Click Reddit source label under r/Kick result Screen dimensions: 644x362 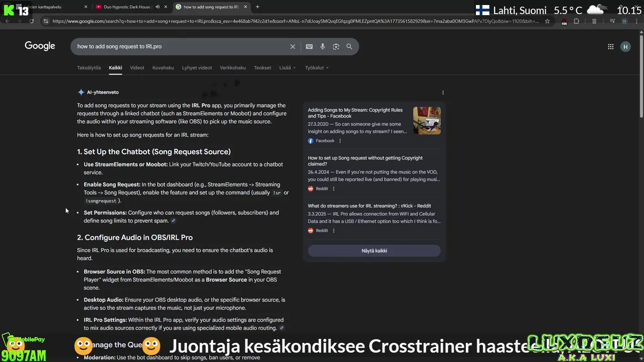[x=322, y=230]
